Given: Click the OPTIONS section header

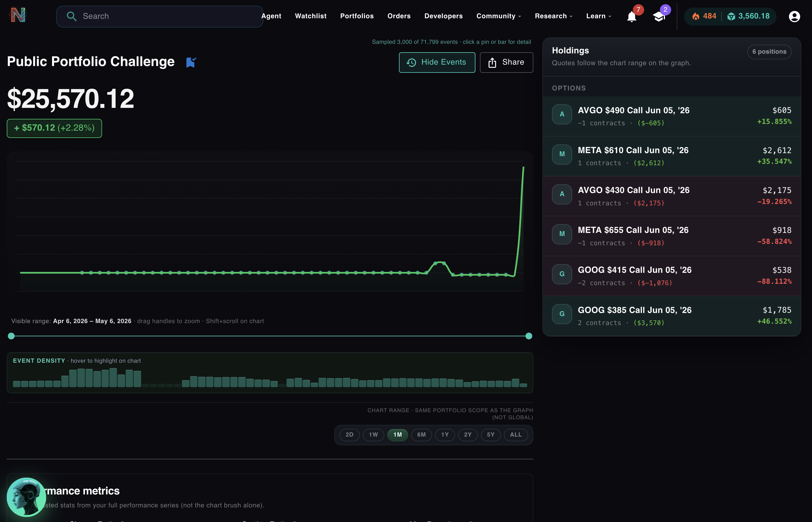Looking at the screenshot, I should (569, 88).
